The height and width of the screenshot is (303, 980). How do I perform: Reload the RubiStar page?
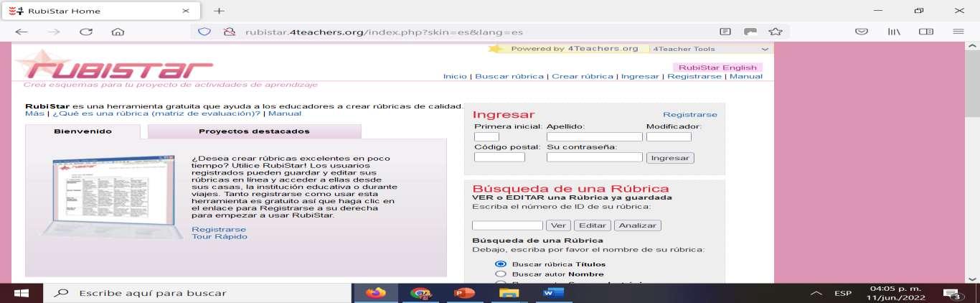click(86, 32)
